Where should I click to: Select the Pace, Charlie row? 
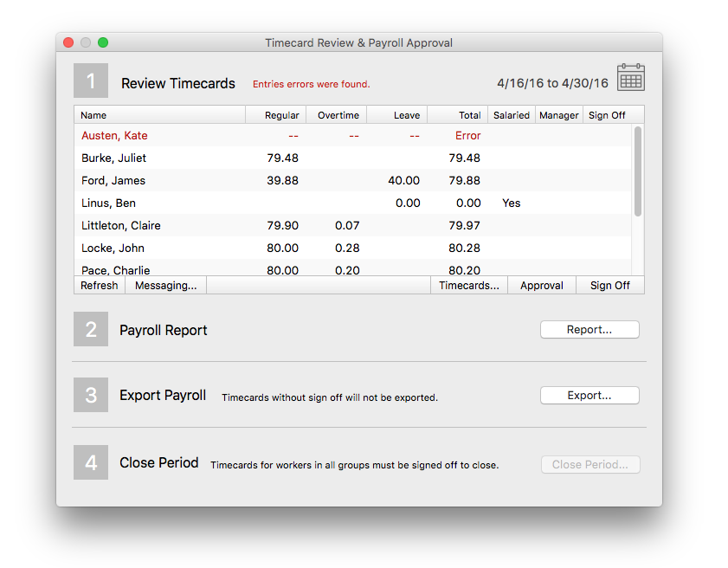(x=352, y=268)
